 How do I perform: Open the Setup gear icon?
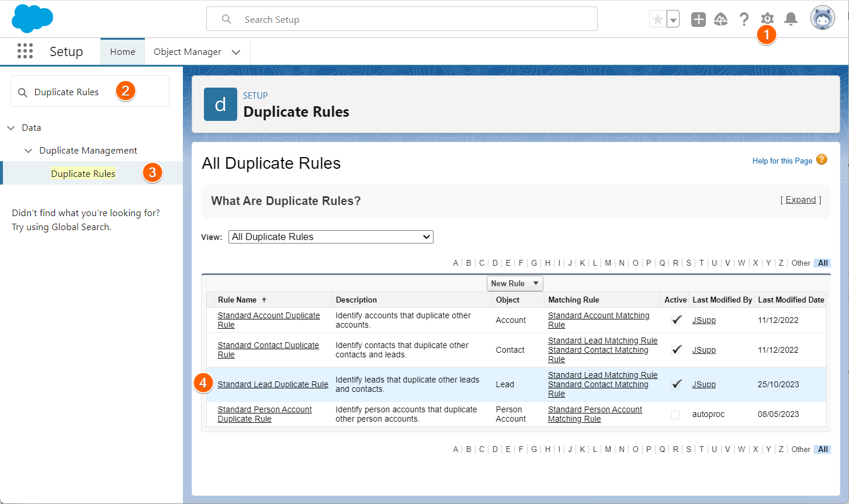click(767, 19)
